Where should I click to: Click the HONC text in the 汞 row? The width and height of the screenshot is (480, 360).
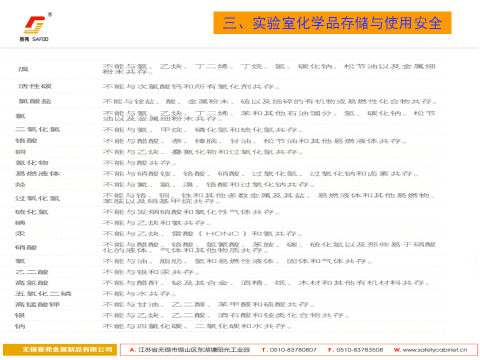tap(222, 234)
